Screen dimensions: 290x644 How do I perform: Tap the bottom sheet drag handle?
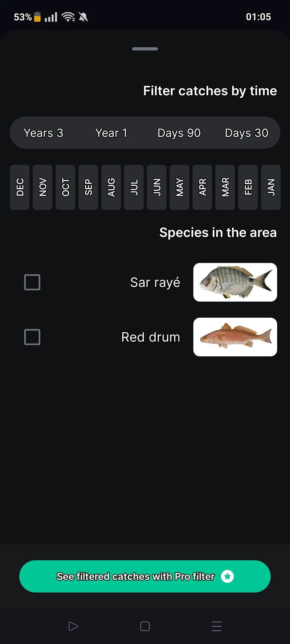click(x=145, y=49)
